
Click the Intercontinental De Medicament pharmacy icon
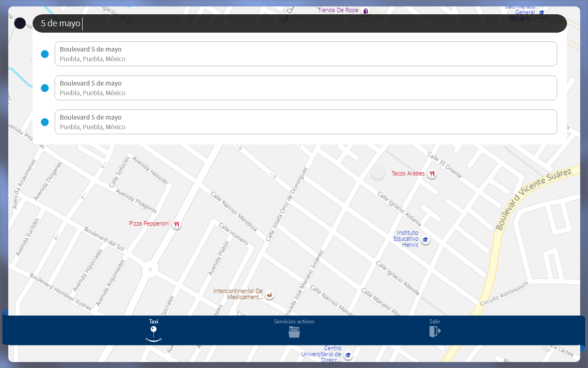pyautogui.click(x=270, y=294)
